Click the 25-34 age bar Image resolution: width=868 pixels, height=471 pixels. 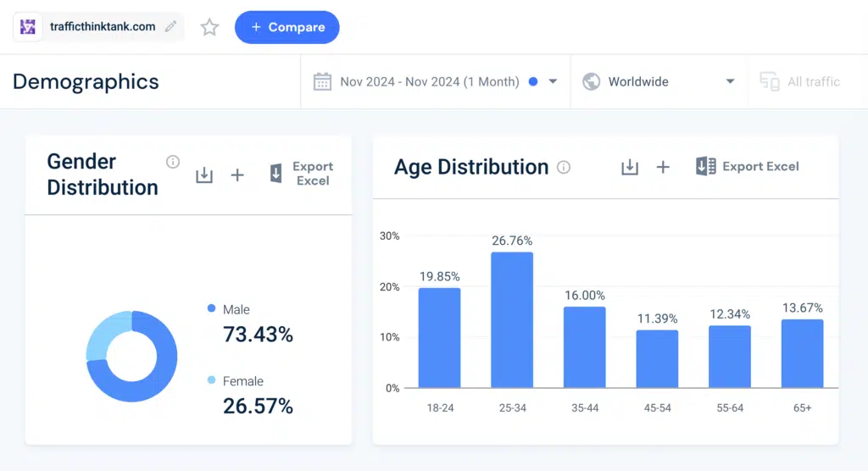click(x=512, y=319)
